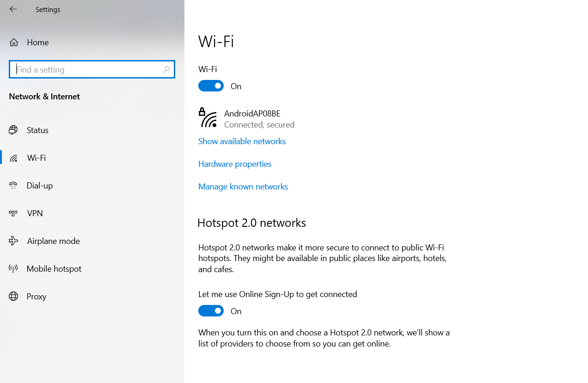The height and width of the screenshot is (383, 588).
Task: Click the Wi-Fi signal icon in sidebar
Action: tap(13, 158)
